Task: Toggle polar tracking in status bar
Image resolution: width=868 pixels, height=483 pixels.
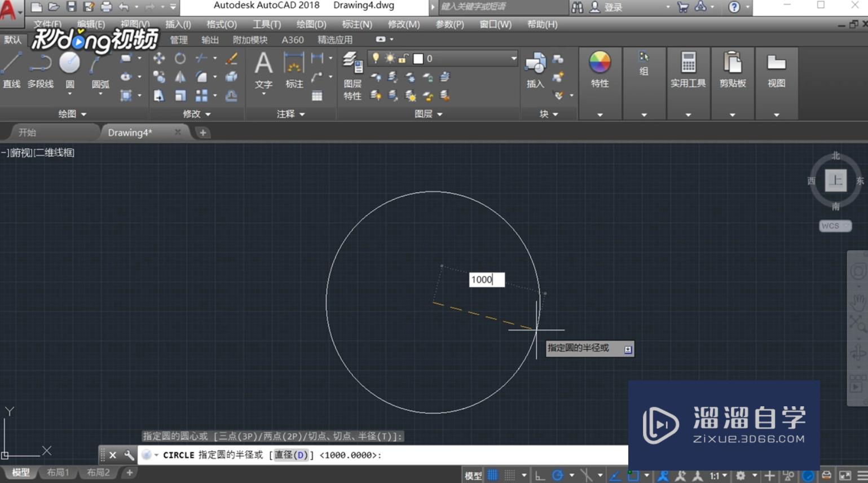Action: coord(557,476)
